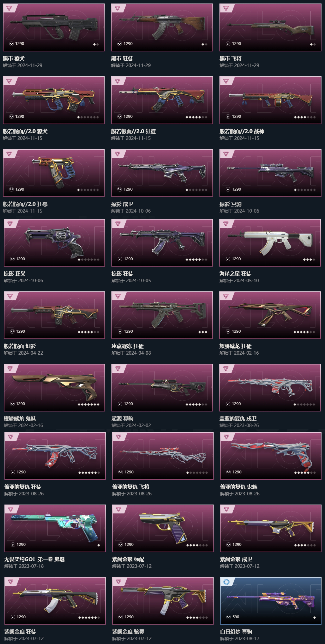Click the 590 price on 白日幻梦 冥驹
325x644 pixels.
tap(236, 617)
